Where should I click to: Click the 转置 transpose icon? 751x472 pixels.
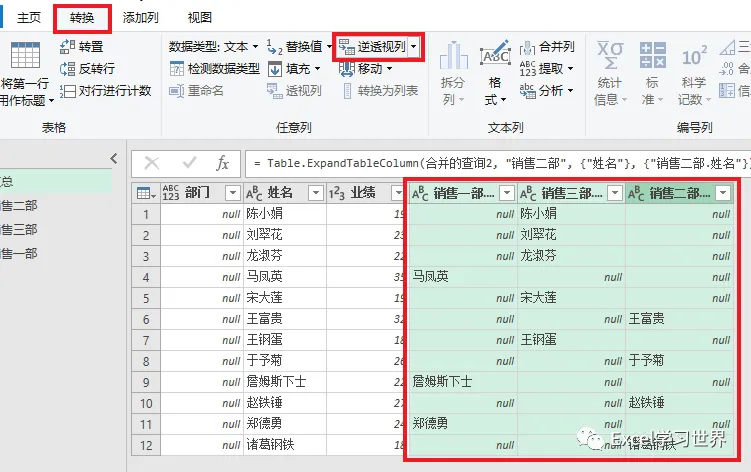pyautogui.click(x=67, y=46)
